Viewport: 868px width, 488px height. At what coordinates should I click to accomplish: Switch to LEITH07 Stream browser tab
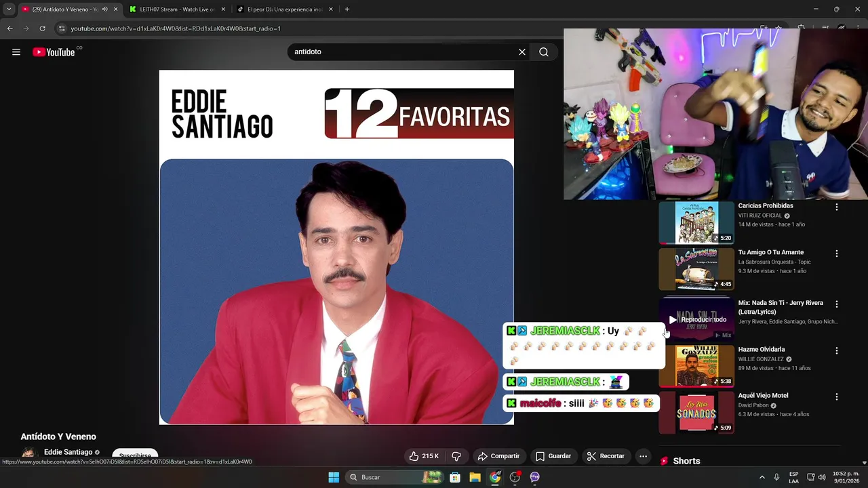click(x=176, y=9)
